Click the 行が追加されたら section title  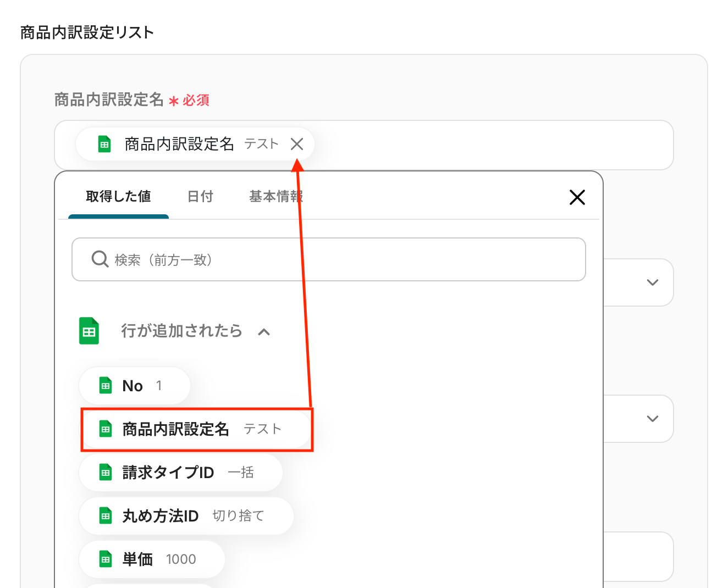pos(181,331)
